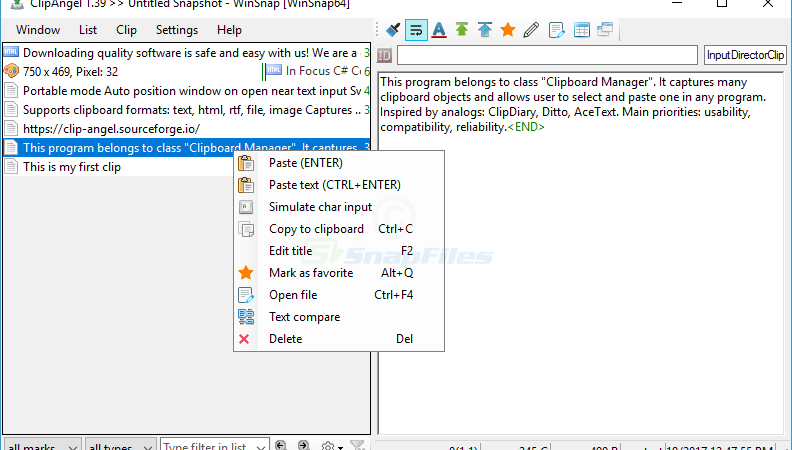Click the blue up-arrow toolbar icon
This screenshot has height=450, width=792.
pos(485,29)
